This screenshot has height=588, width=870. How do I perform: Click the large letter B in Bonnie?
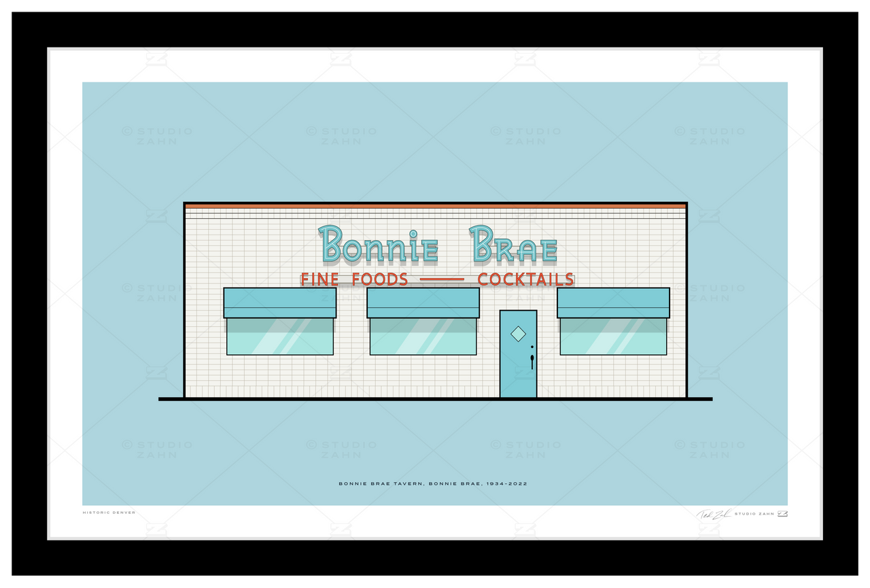(x=331, y=243)
